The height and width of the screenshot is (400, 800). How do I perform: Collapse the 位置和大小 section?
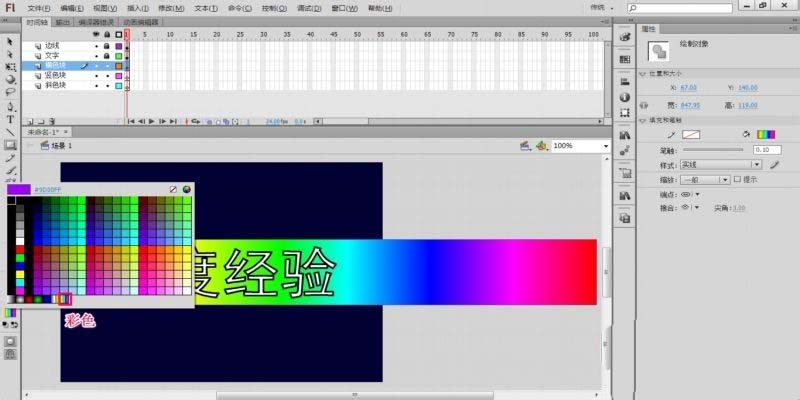(x=642, y=73)
